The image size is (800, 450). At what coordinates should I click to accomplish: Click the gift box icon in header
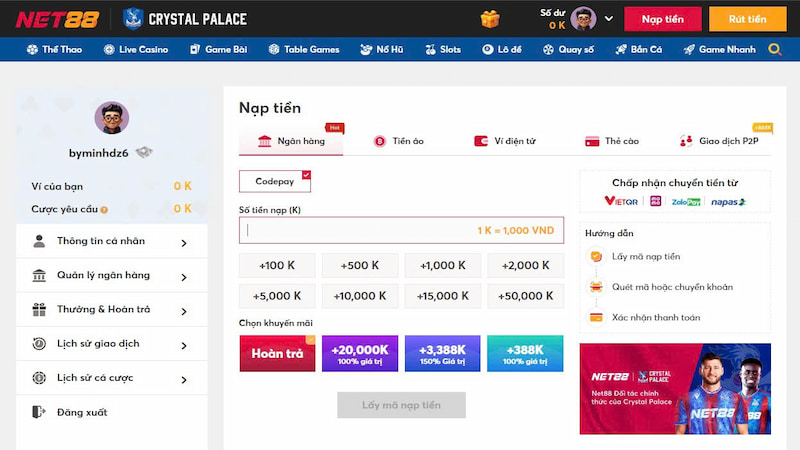pos(490,19)
